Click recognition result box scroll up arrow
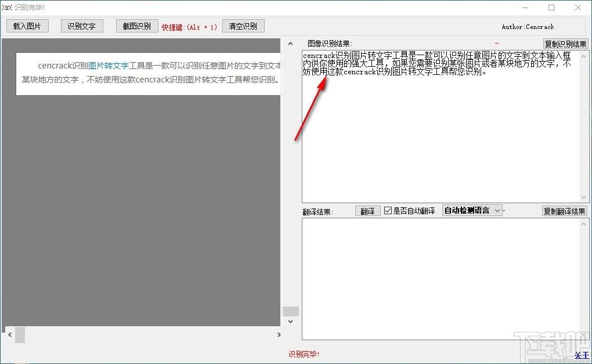This screenshot has width=592, height=364. [x=584, y=56]
